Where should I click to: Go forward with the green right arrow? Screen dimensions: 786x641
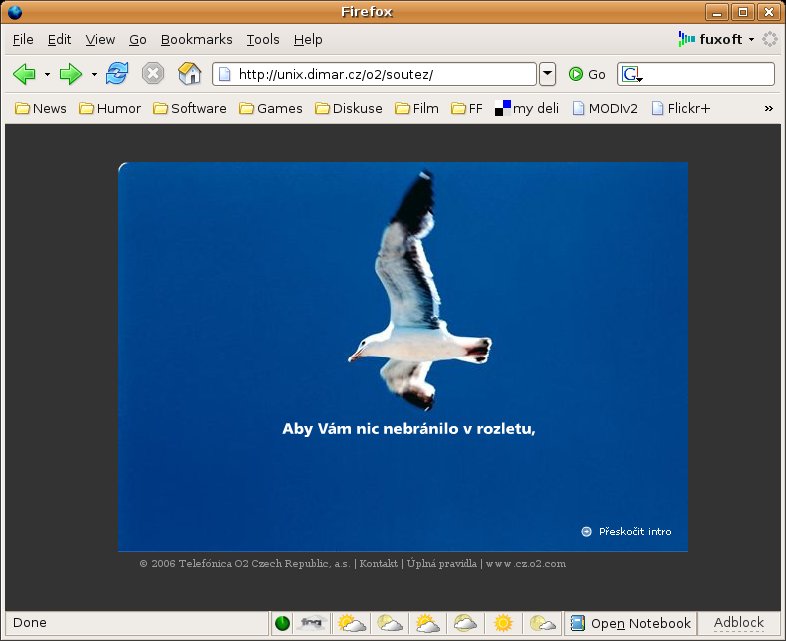[71, 75]
